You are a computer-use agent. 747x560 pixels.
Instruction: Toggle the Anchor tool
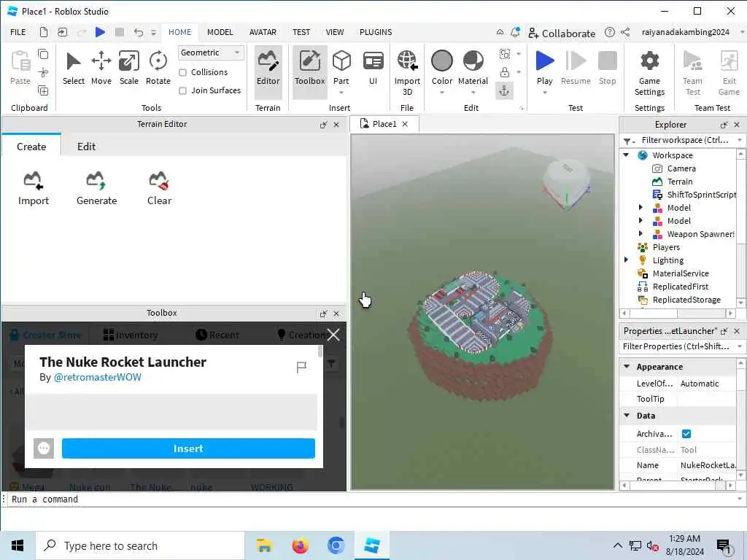[505, 90]
